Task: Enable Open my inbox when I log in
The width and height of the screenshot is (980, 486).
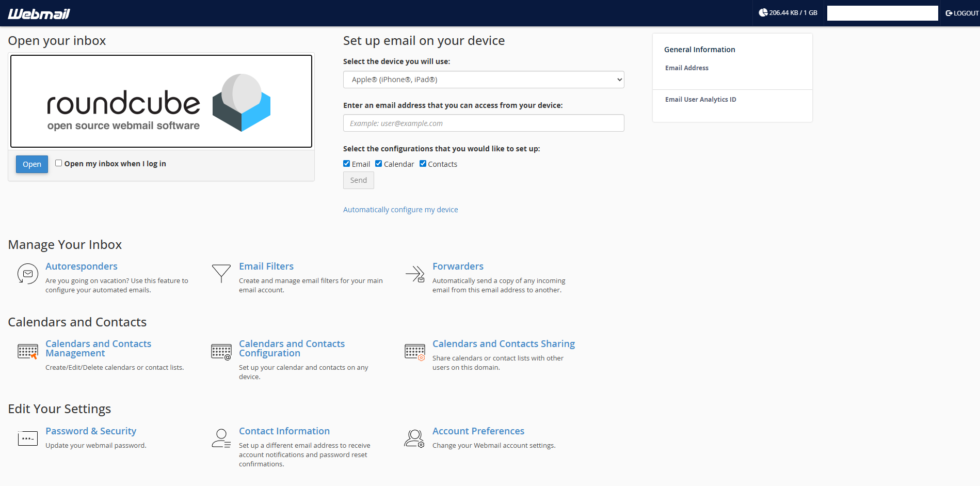Action: click(x=59, y=163)
